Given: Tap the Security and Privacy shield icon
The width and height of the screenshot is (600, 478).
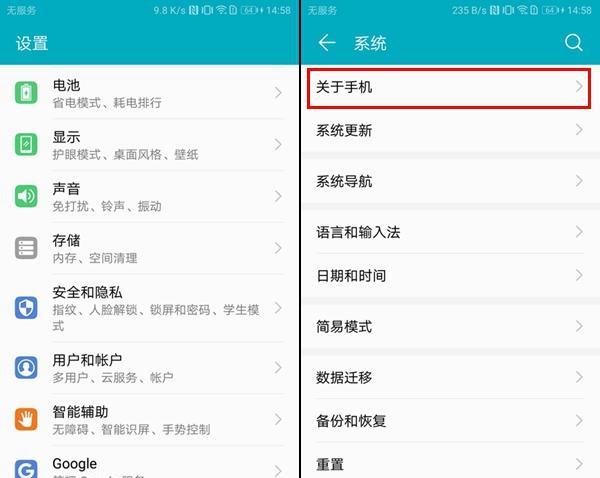Looking at the screenshot, I should click(x=26, y=308).
